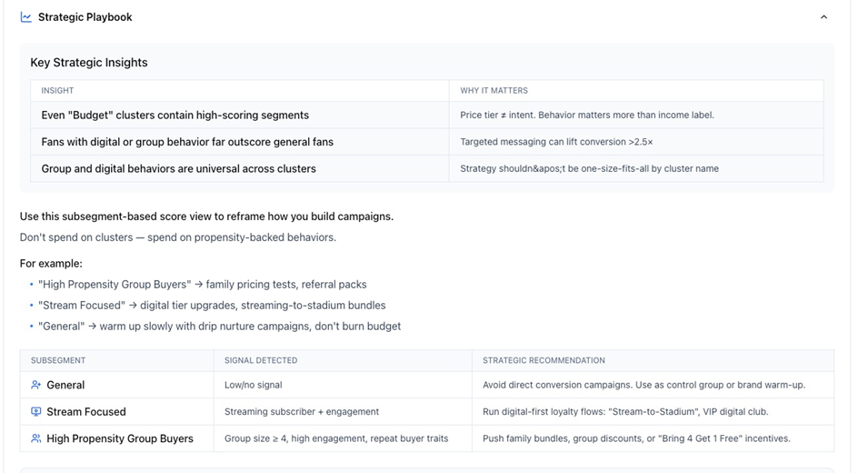Click the chart icon beside Strategic Playbook
The width and height of the screenshot is (868, 473).
click(26, 17)
